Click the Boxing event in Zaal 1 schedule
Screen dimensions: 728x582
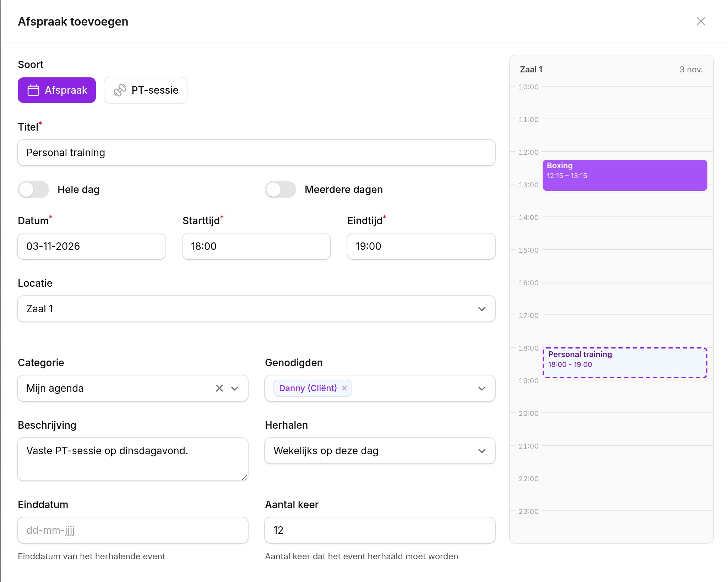pyautogui.click(x=625, y=175)
